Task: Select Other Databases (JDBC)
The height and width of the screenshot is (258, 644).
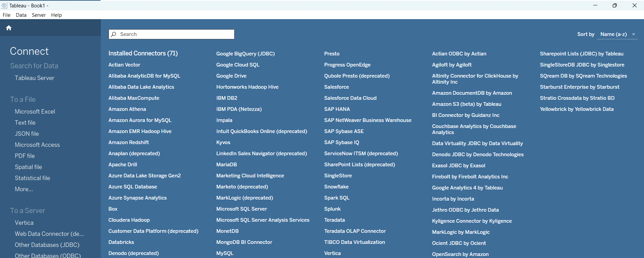Action: click(x=47, y=245)
